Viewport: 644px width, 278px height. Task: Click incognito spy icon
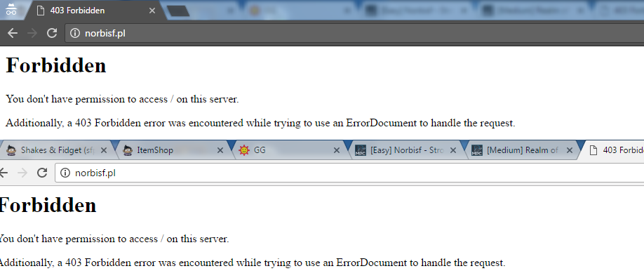pos(11,9)
